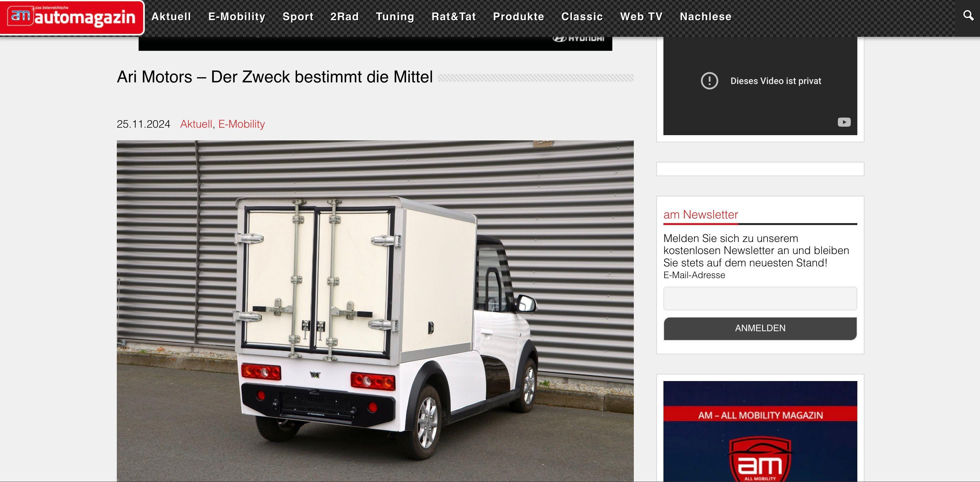Open the 2Rad navigation item

pos(344,17)
